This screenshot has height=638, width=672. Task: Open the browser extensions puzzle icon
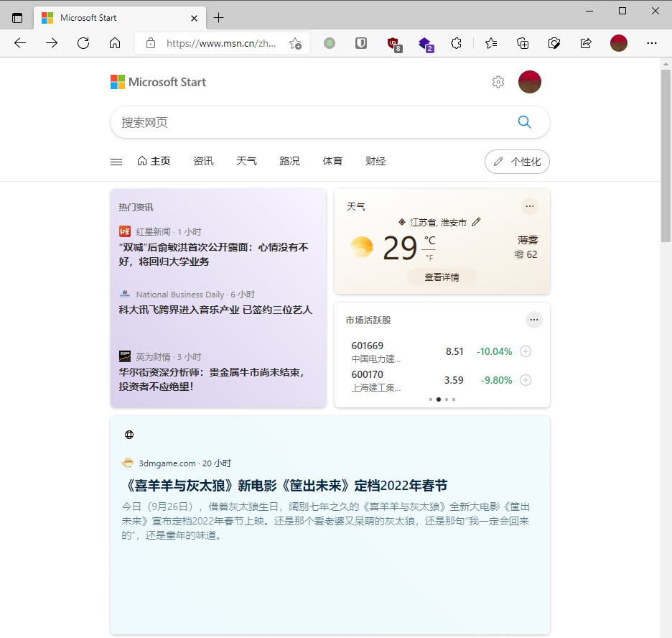[456, 43]
